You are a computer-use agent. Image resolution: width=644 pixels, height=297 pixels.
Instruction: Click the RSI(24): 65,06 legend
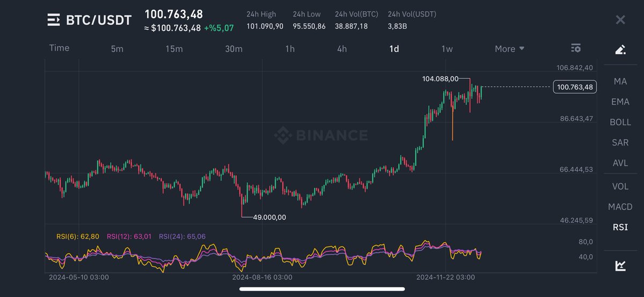[182, 236]
